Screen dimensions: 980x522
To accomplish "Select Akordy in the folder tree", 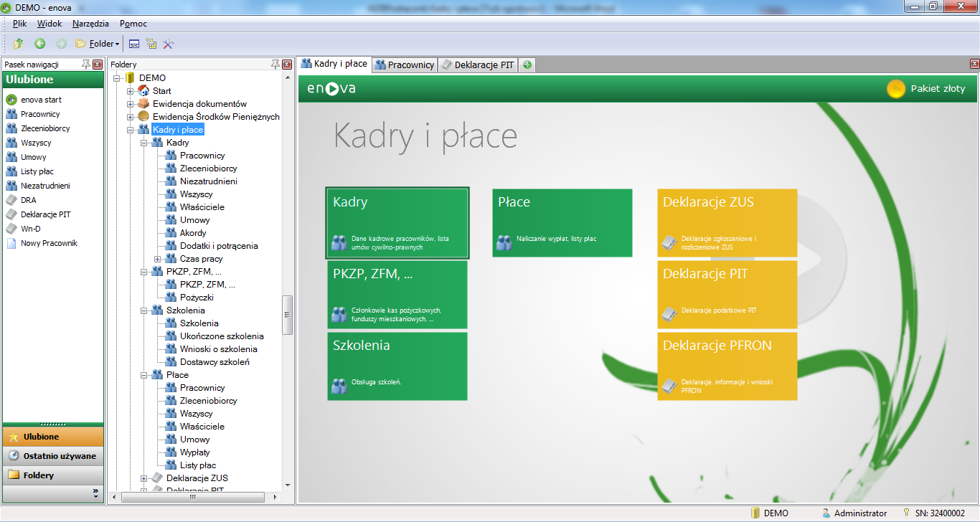I will [193, 233].
